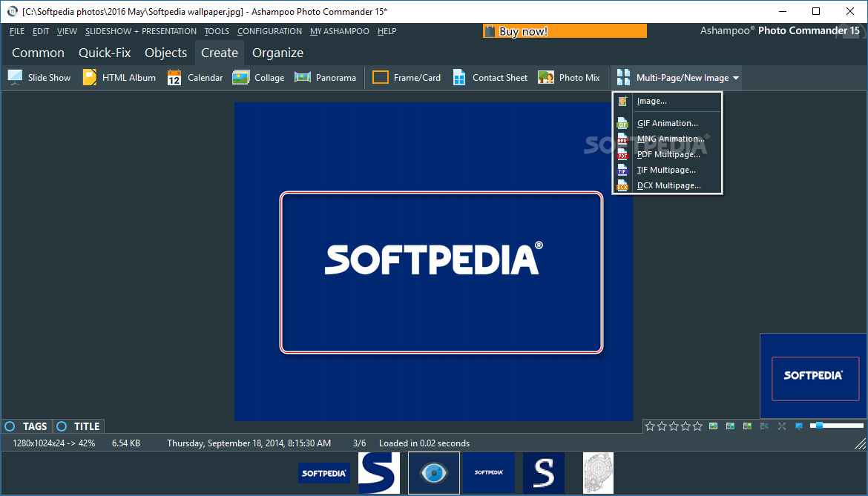This screenshot has width=868, height=496.
Task: Create an HTML Album
Action: point(119,77)
